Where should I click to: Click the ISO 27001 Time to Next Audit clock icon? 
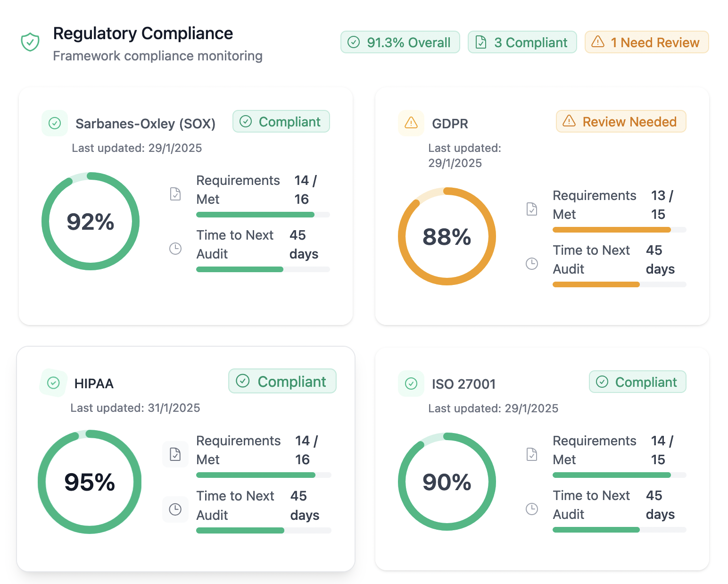[532, 509]
